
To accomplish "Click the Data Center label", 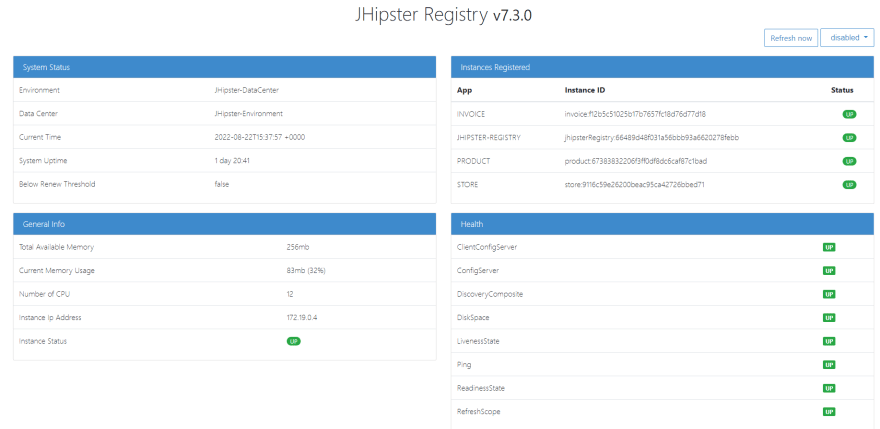I will (x=38, y=113).
